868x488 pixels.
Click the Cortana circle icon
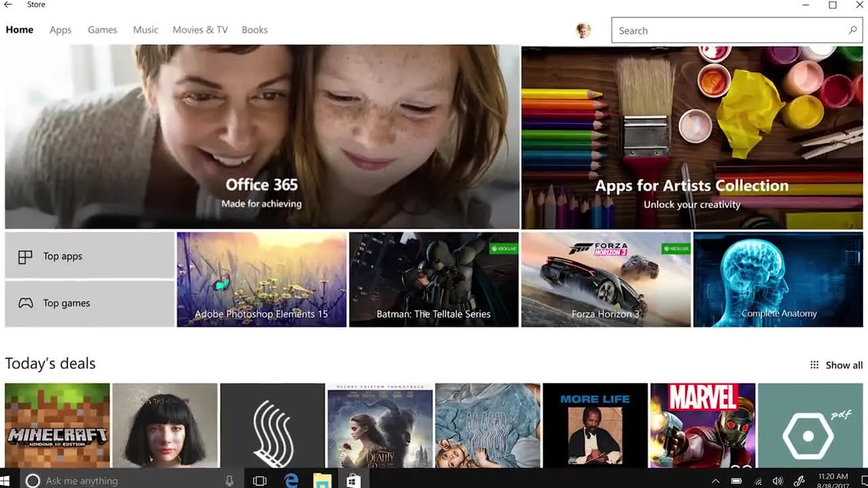pyautogui.click(x=33, y=481)
